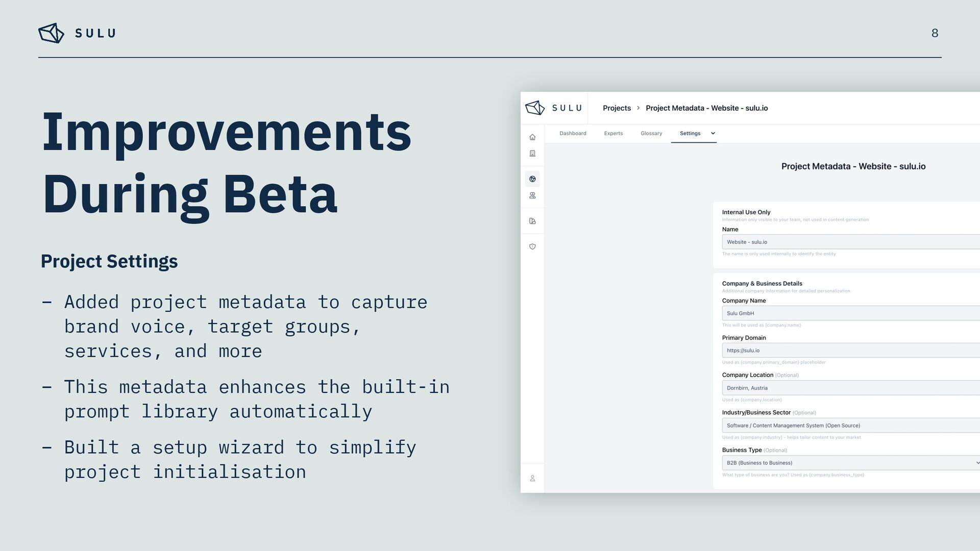Screen dimensions: 980x551
Task: Click the Company Location field
Action: [x=850, y=388]
